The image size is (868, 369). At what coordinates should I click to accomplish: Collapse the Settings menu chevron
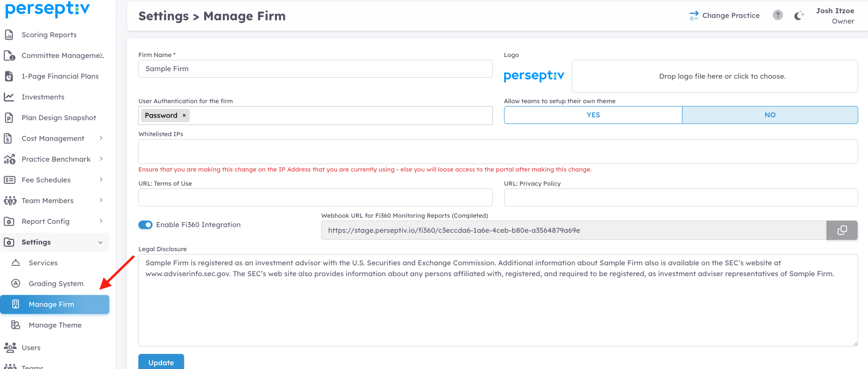100,242
